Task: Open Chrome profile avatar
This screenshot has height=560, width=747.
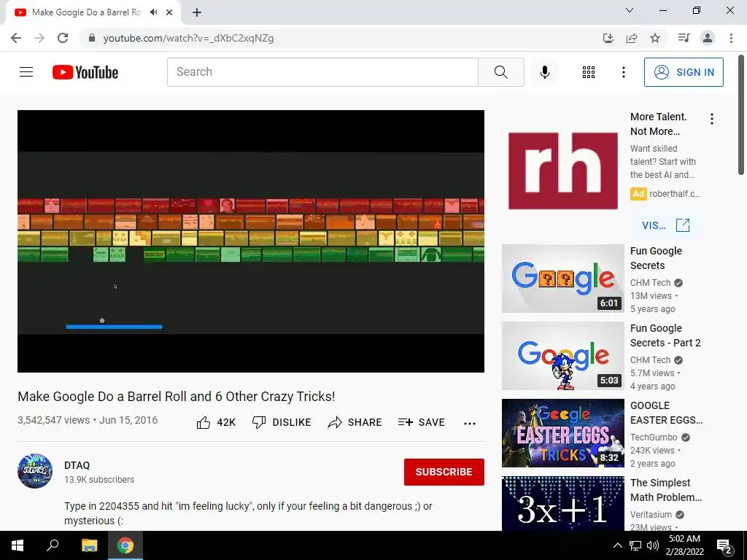Action: 708,38
